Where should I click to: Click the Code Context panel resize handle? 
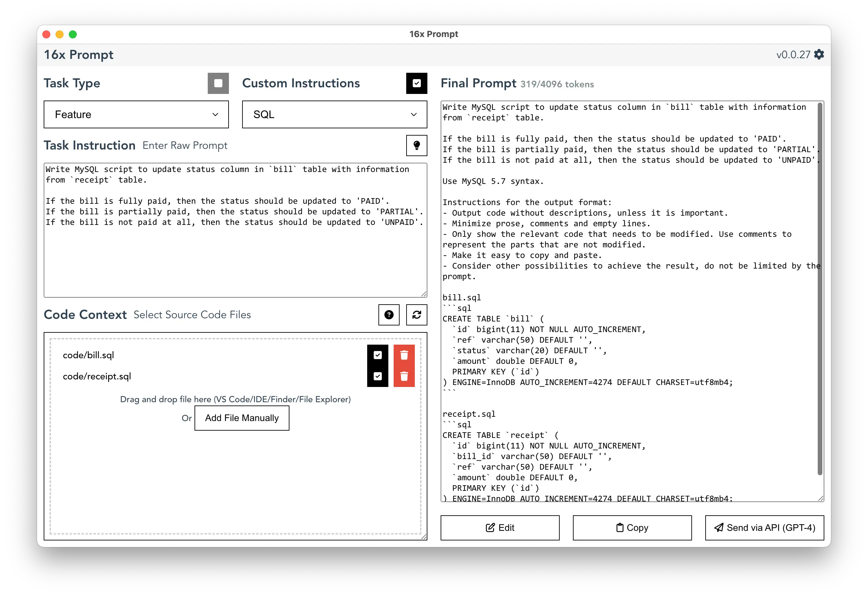[424, 536]
